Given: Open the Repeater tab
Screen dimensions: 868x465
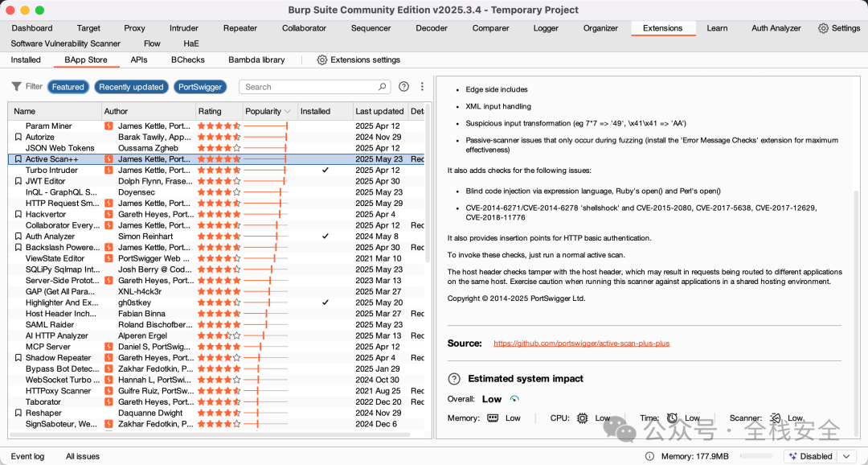Looking at the screenshot, I should pos(240,27).
